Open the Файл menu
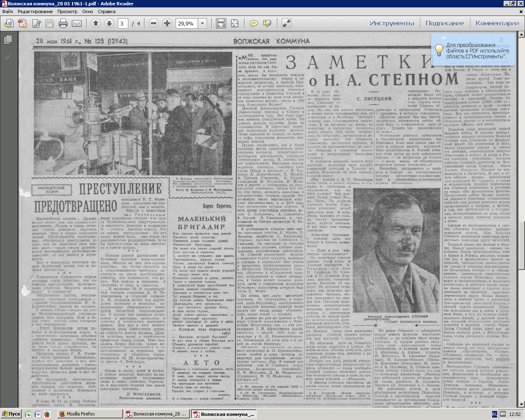525x420 pixels. (x=7, y=11)
